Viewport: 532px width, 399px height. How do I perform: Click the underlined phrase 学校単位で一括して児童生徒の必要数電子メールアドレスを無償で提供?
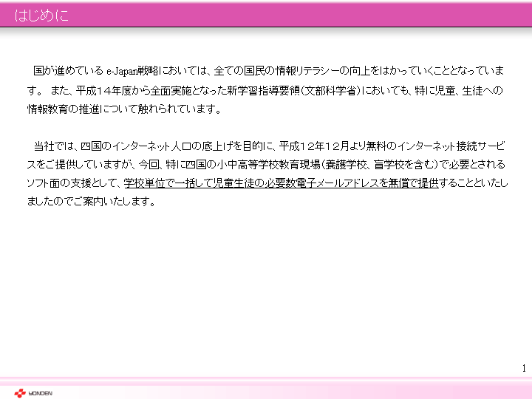(282, 183)
